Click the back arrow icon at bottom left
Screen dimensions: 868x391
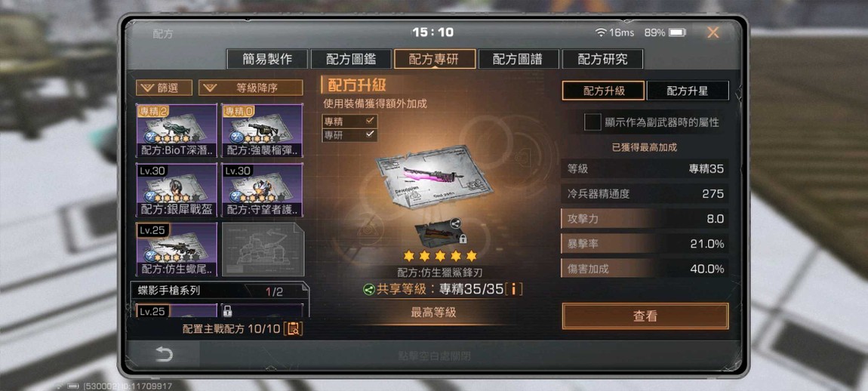point(164,355)
